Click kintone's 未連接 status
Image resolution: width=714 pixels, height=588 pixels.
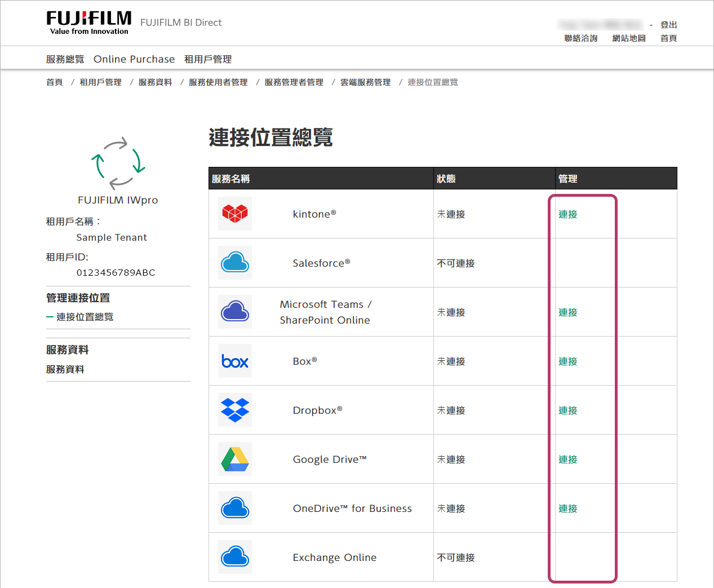[x=451, y=214]
